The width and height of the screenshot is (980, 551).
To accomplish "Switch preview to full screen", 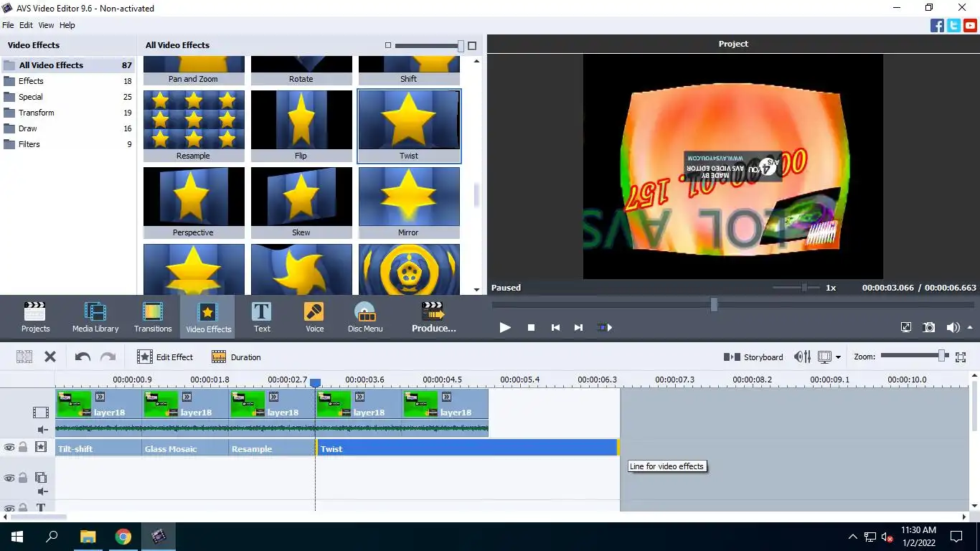I will [x=906, y=327].
